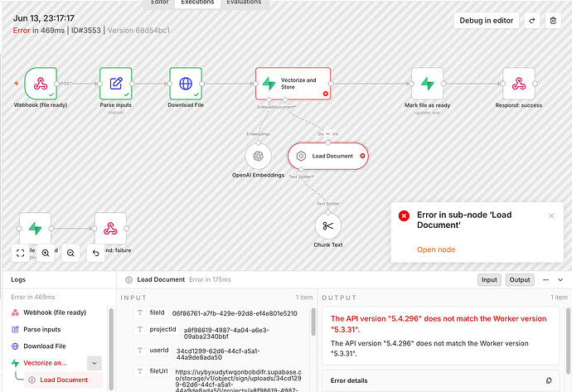Switch to the Executions tab
The image size is (572, 392).
tap(197, 2)
